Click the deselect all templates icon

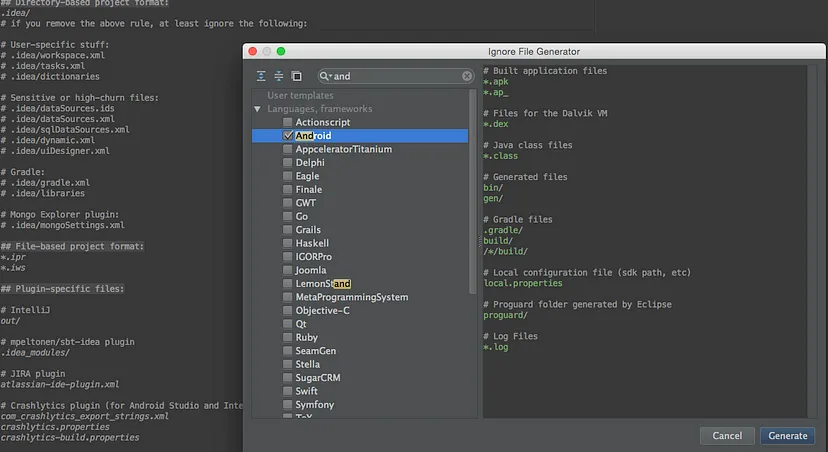(297, 76)
